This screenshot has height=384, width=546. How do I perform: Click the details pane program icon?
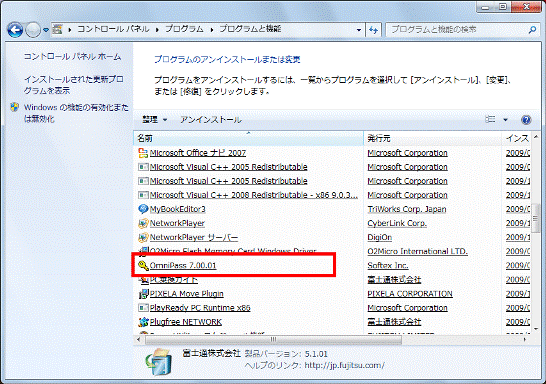coord(159,362)
